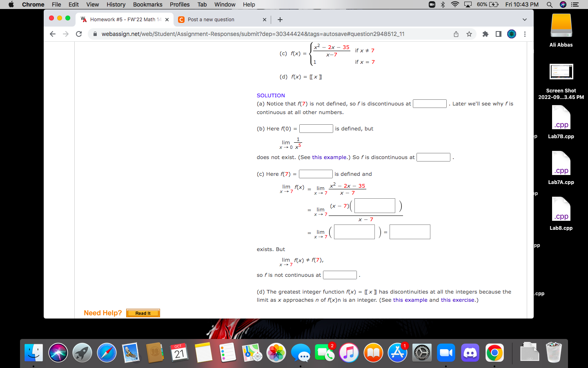Open the Chrome extensions puzzle icon
The width and height of the screenshot is (588, 368).
point(485,34)
